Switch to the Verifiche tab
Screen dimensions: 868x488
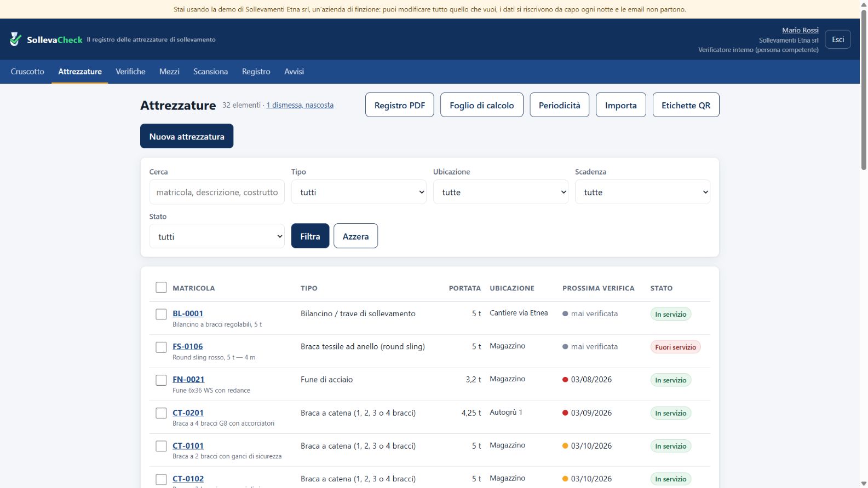click(130, 72)
